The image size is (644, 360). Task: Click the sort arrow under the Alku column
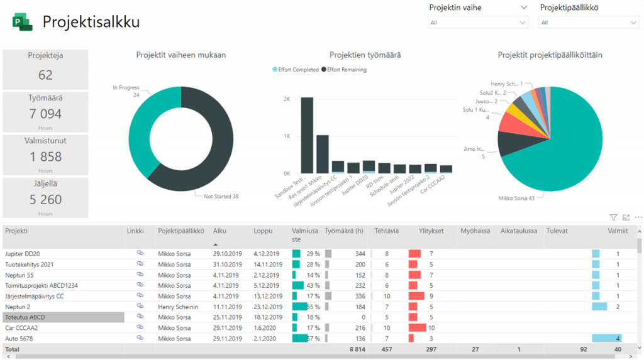pyautogui.click(x=216, y=244)
